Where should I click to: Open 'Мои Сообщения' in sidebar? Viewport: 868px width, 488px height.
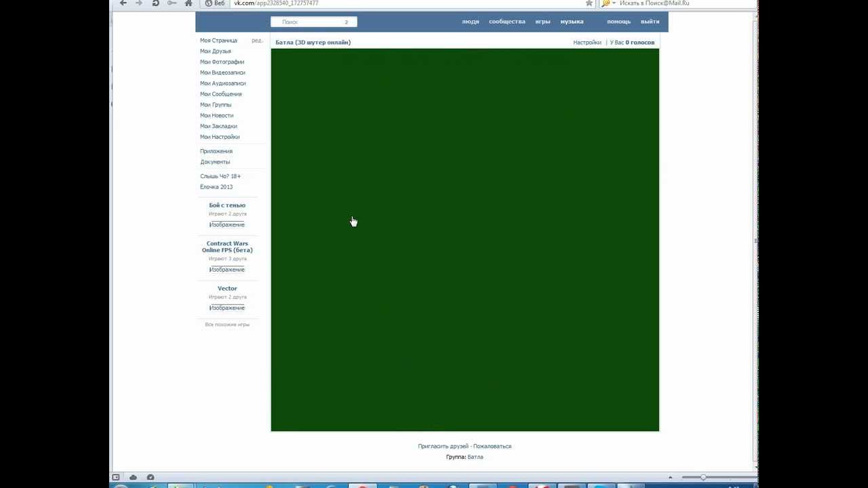[220, 94]
